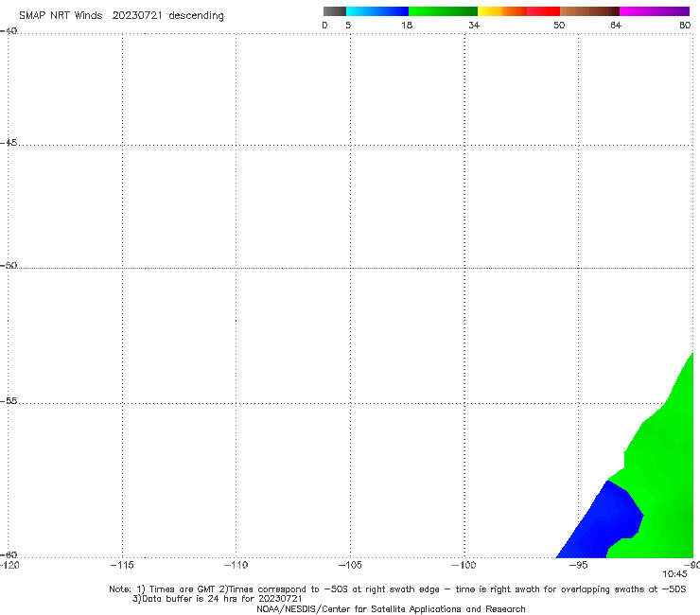Image resolution: width=700 pixels, height=615 pixels.
Task: Select the blue 5-18 segment of color scale
Action: [377, 11]
